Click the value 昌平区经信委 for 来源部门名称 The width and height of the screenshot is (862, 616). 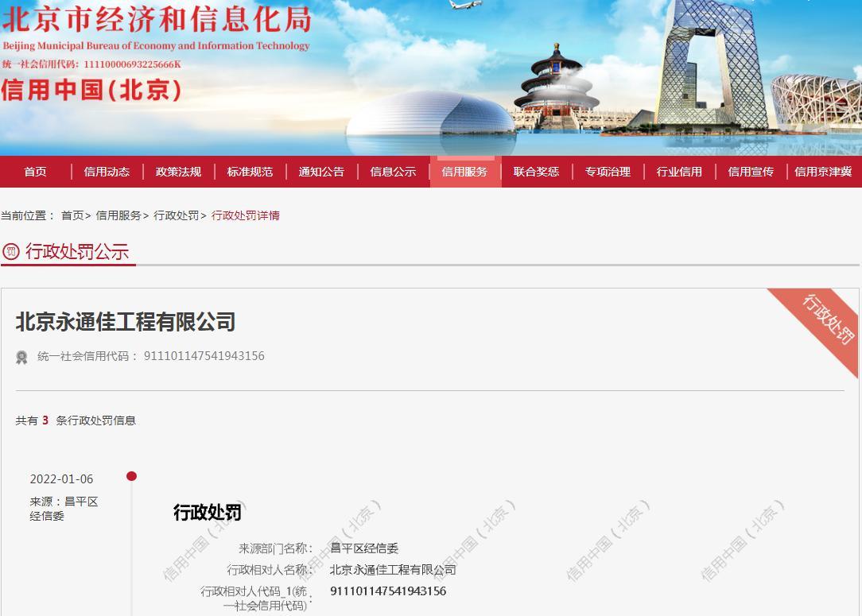(x=364, y=548)
